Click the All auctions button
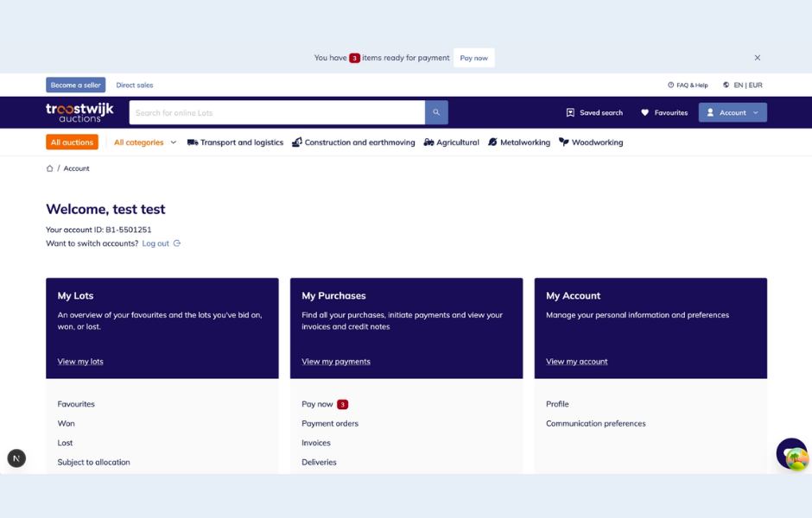This screenshot has width=812, height=518. click(x=72, y=142)
